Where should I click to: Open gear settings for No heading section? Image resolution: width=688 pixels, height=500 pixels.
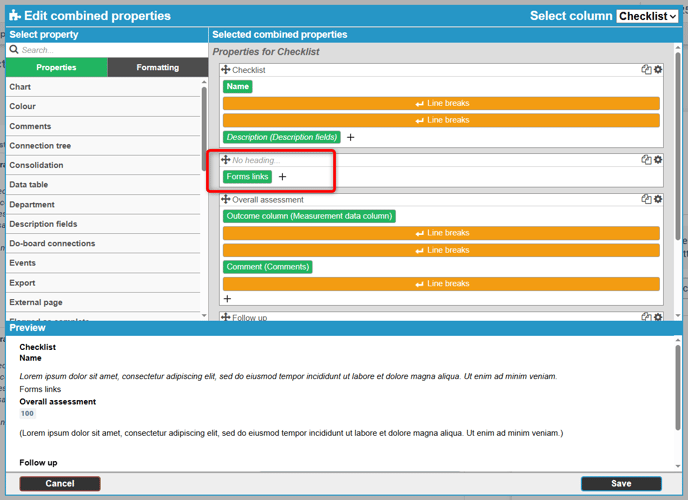[658, 160]
